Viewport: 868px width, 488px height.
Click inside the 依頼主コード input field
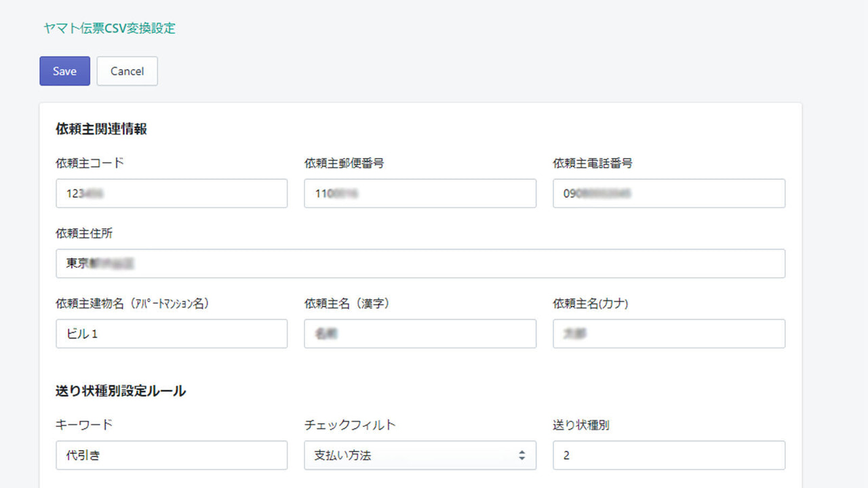point(171,193)
